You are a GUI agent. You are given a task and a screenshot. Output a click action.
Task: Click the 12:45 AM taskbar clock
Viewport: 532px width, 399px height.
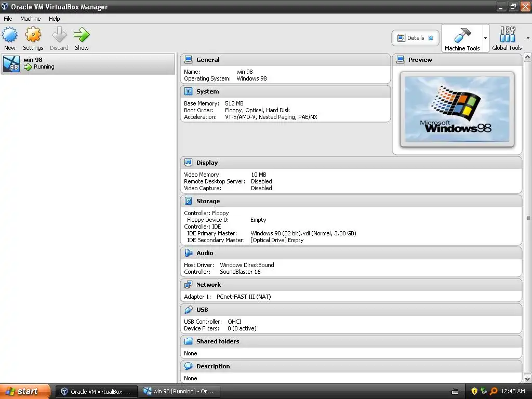pos(513,392)
